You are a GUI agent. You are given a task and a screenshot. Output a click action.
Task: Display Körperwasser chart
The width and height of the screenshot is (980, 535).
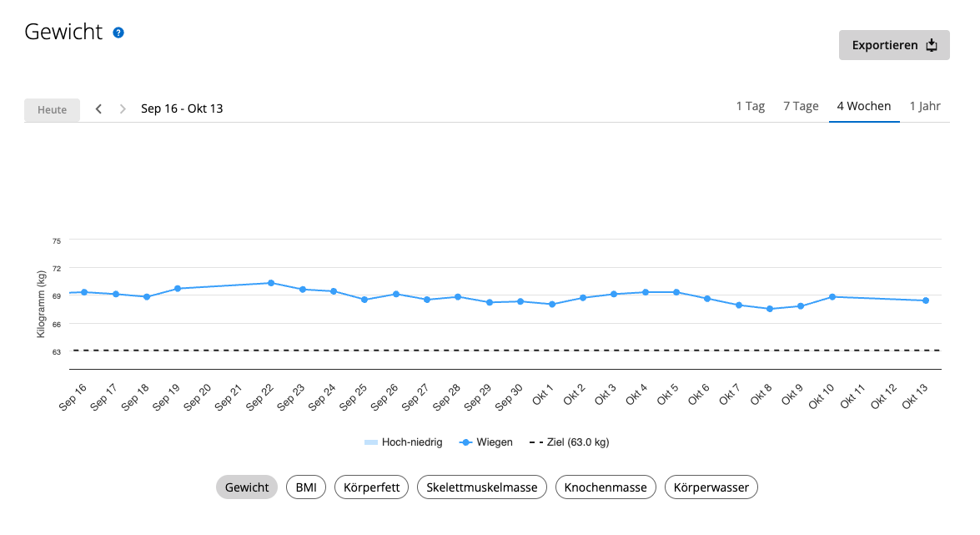coord(711,487)
